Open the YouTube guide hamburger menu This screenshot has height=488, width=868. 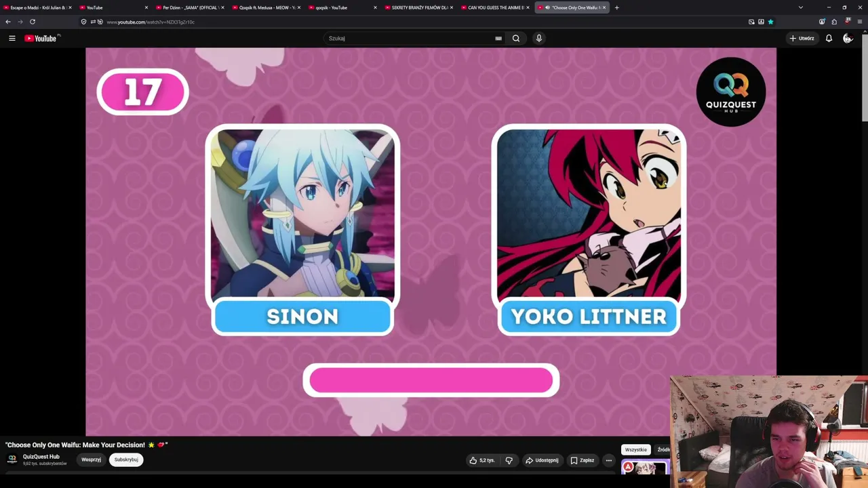coord(12,39)
